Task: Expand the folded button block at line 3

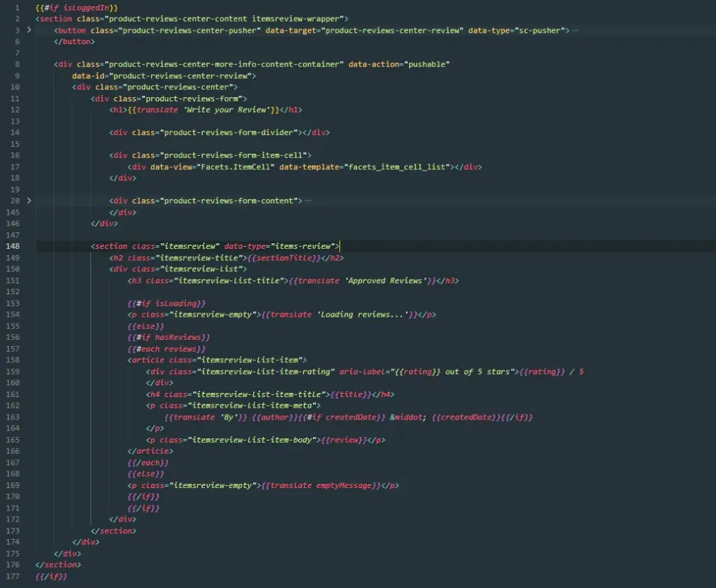Action: [x=29, y=30]
